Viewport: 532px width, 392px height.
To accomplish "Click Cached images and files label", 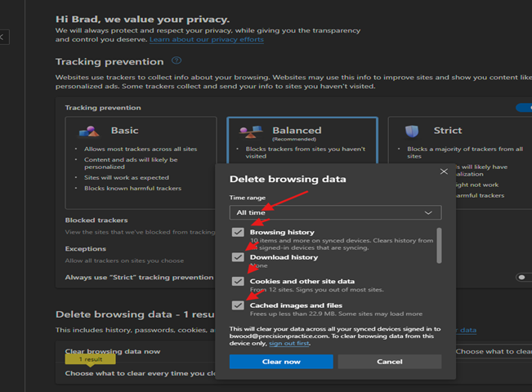I will coord(296,305).
